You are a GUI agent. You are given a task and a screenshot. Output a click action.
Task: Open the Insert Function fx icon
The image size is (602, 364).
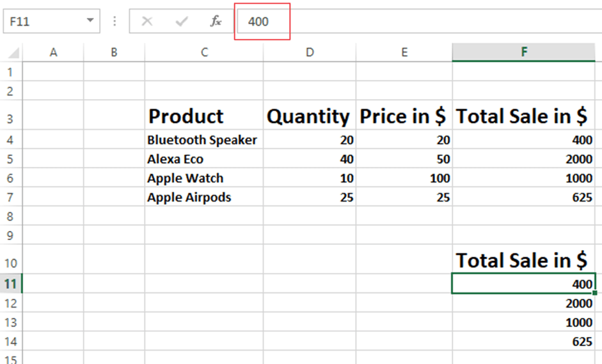pos(216,22)
